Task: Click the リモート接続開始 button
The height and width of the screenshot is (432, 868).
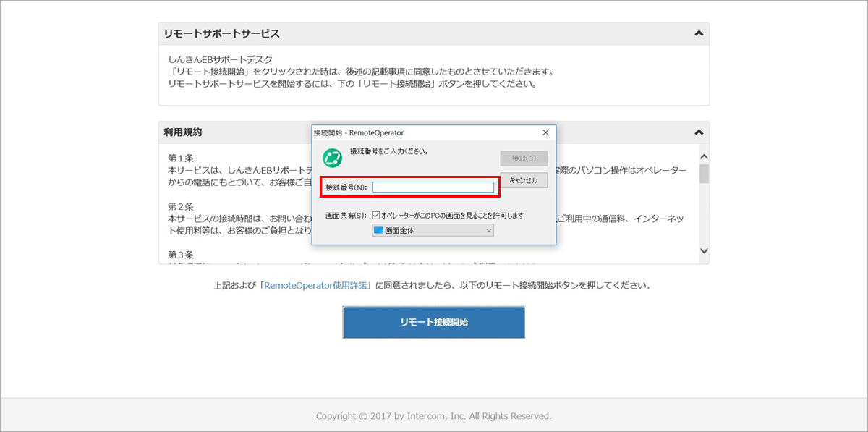Action: pos(434,322)
